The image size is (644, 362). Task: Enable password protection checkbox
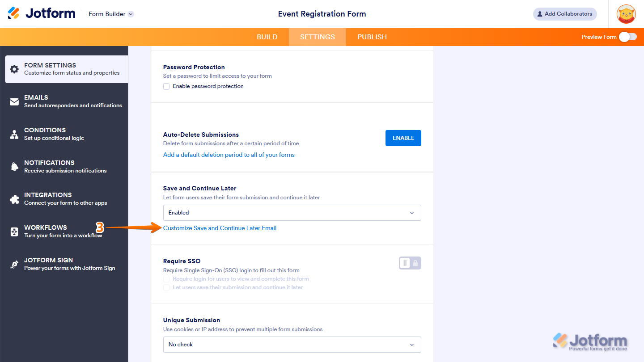pos(166,86)
